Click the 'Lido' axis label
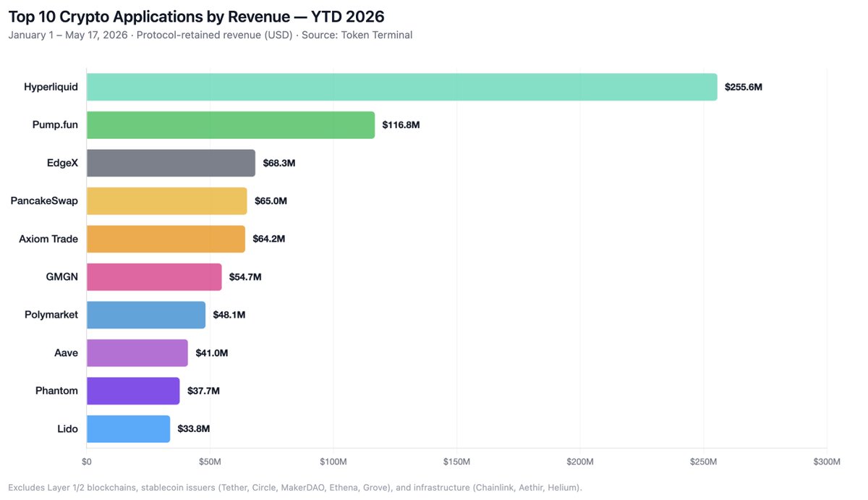The image size is (868, 500). click(x=67, y=428)
